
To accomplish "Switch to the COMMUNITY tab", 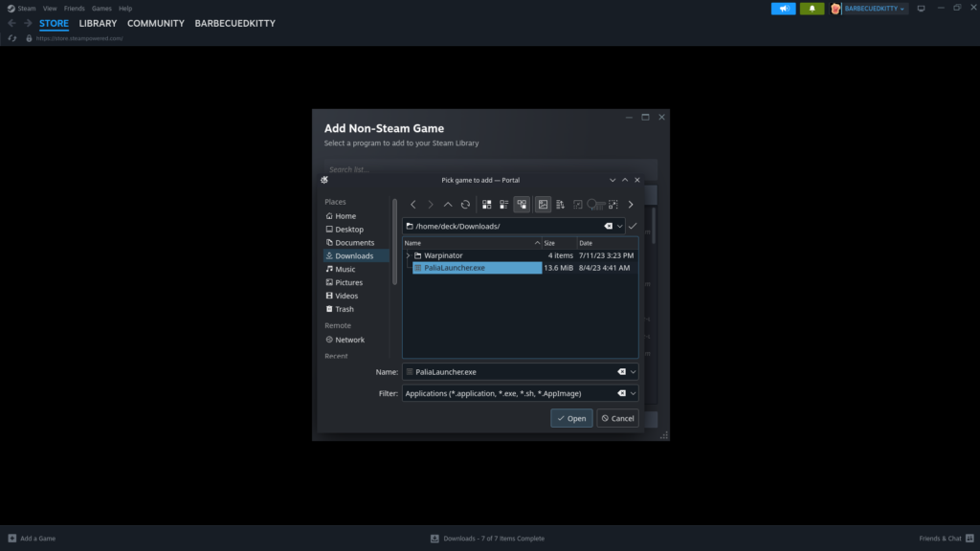I will point(156,23).
